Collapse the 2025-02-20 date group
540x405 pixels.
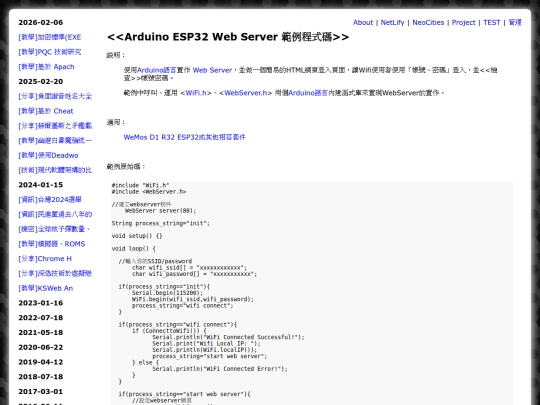pos(41,82)
